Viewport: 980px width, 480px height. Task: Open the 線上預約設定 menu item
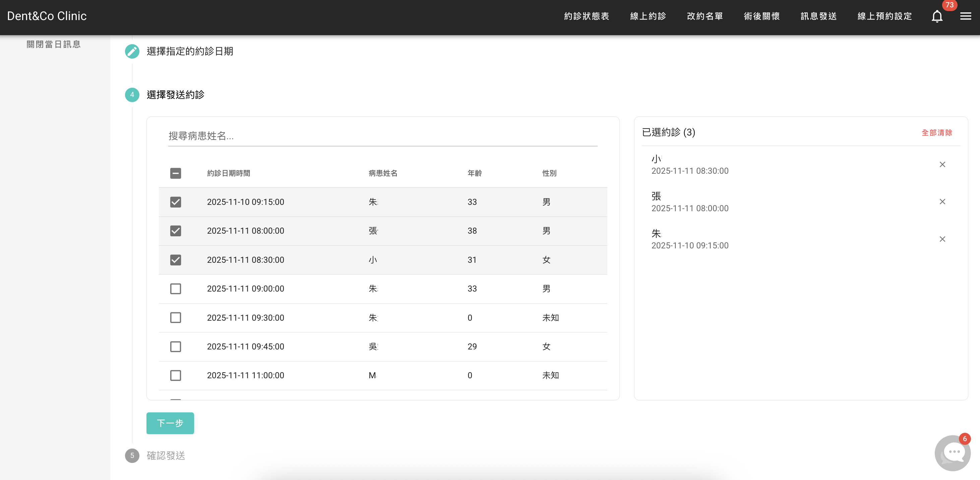[x=884, y=16]
